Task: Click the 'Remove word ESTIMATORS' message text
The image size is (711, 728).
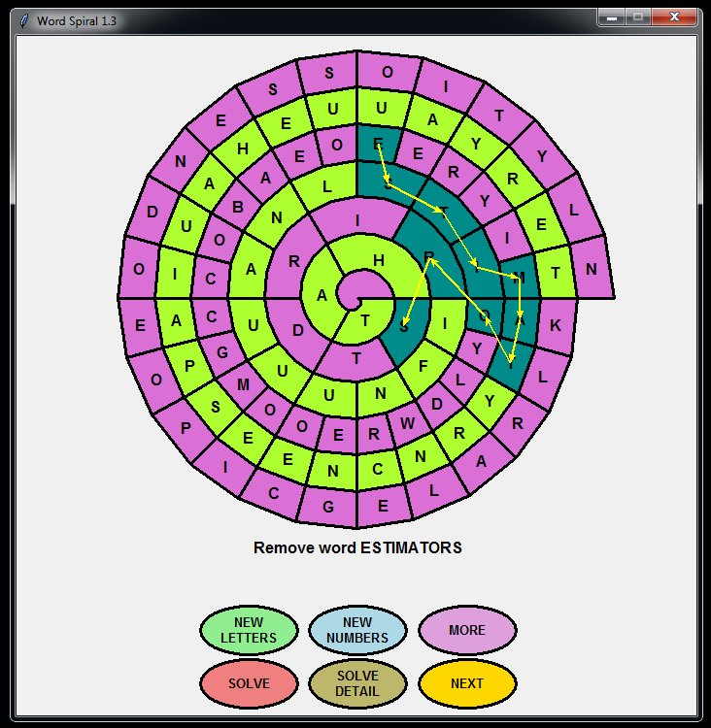Action: pyautogui.click(x=357, y=547)
